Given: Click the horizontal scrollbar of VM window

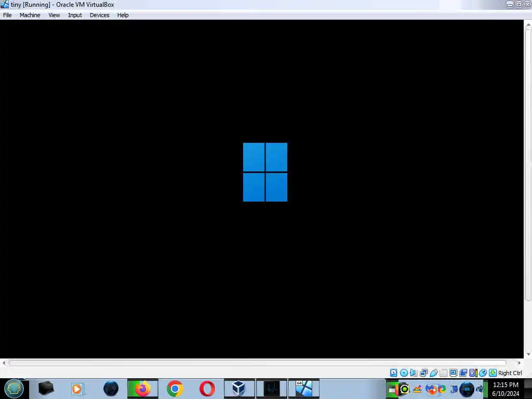Looking at the screenshot, I should [257, 363].
